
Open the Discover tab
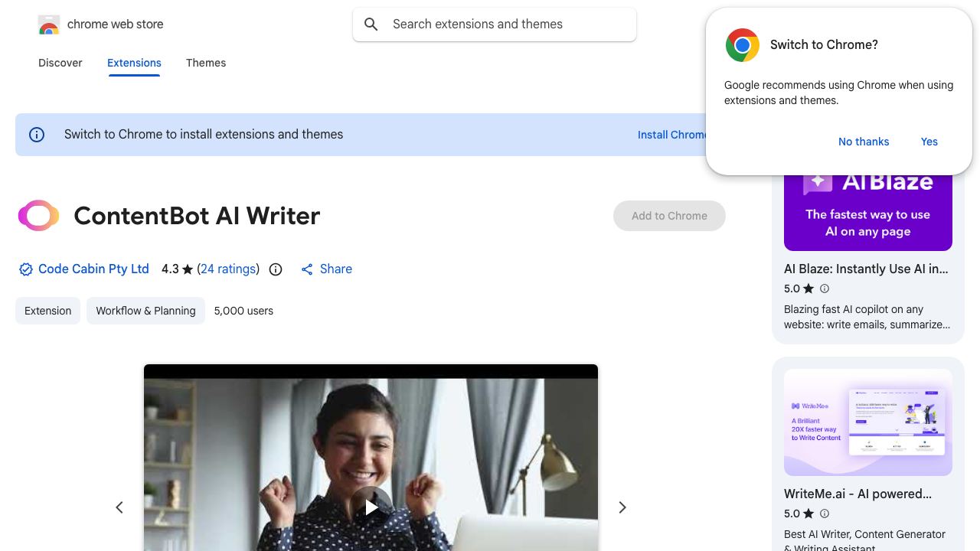pos(60,63)
